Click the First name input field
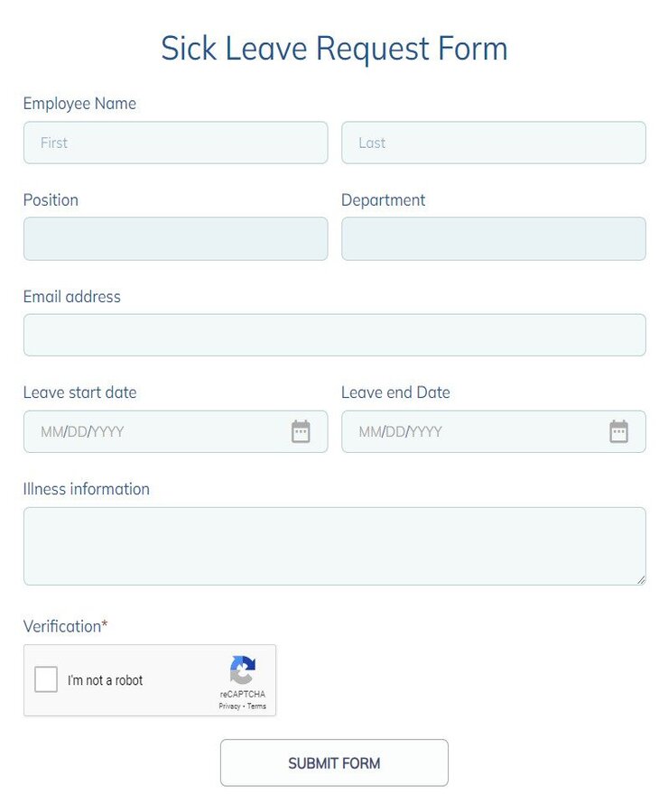This screenshot has height=812, width=668. pos(175,143)
